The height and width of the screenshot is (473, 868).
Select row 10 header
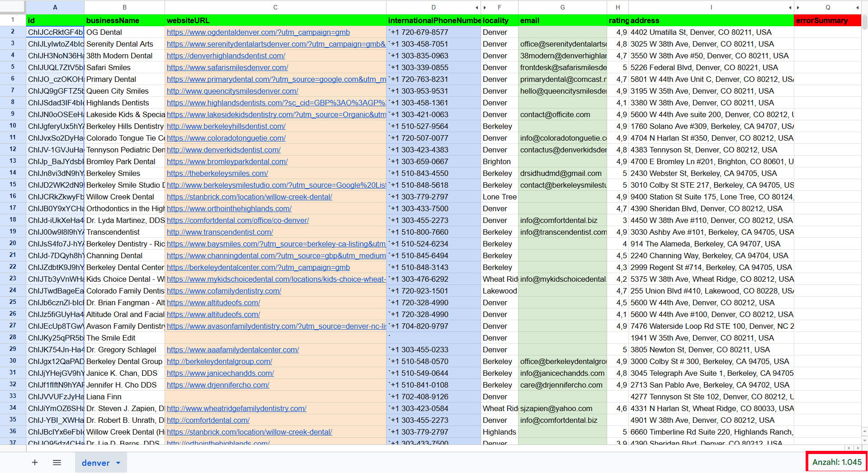(x=13, y=126)
